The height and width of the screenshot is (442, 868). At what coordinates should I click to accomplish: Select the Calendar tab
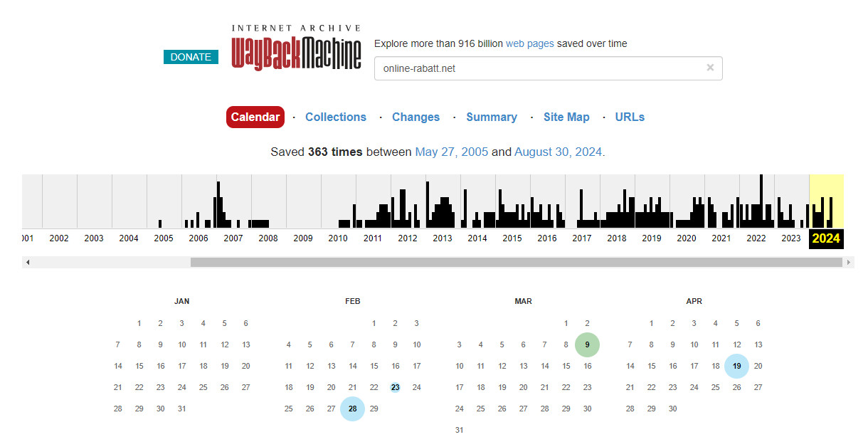[255, 117]
